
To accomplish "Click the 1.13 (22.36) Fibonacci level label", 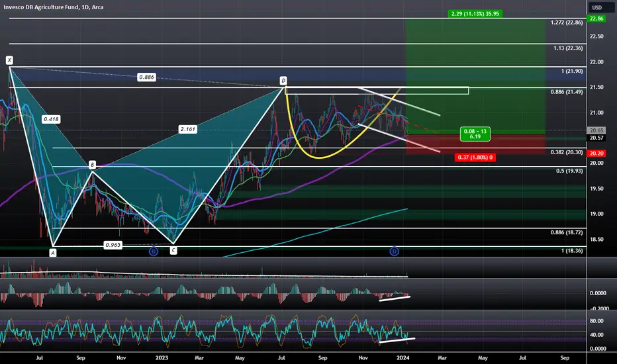I will click(x=568, y=48).
